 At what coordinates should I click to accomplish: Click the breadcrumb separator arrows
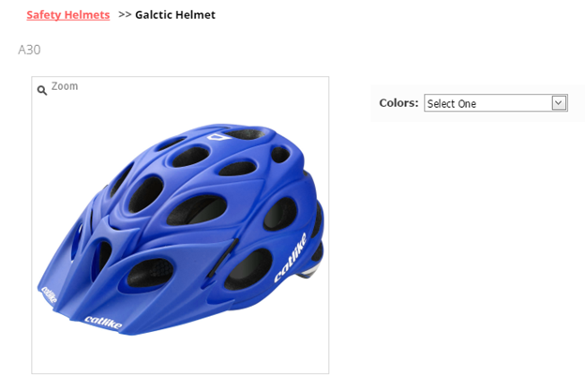click(x=125, y=15)
